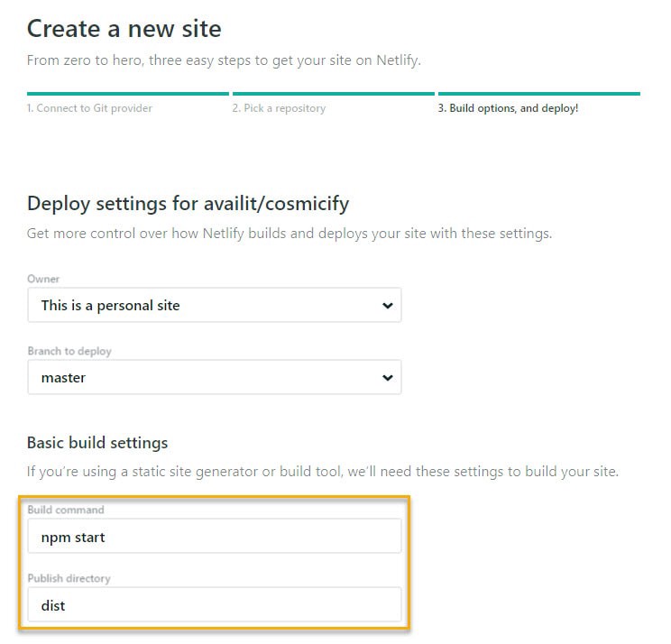This screenshot has width=671, height=644.
Task: Click the 'Publish directory' label text
Action: tap(69, 578)
